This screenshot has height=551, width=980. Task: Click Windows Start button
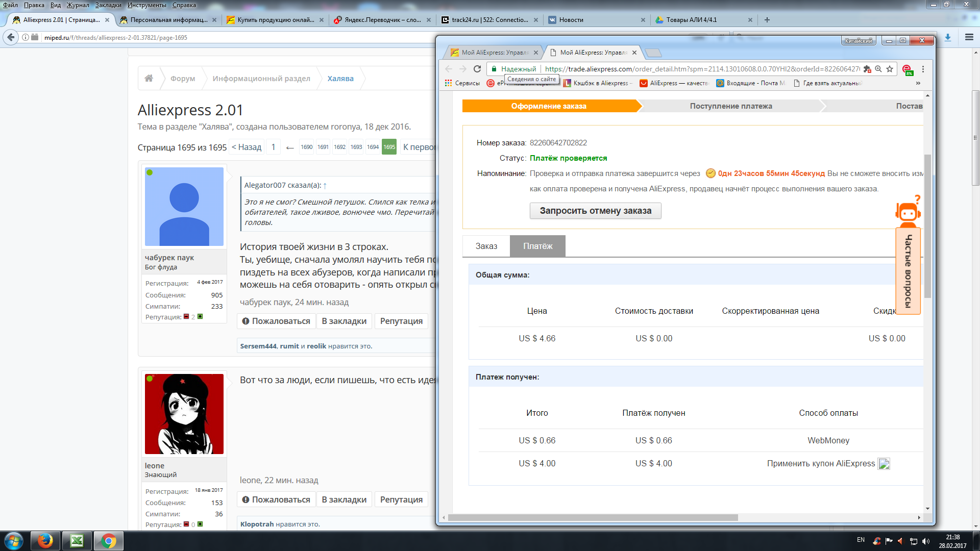pyautogui.click(x=14, y=541)
